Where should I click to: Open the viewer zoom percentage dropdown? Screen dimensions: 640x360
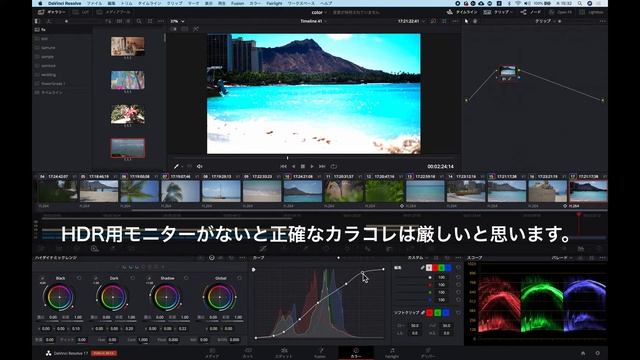177,21
